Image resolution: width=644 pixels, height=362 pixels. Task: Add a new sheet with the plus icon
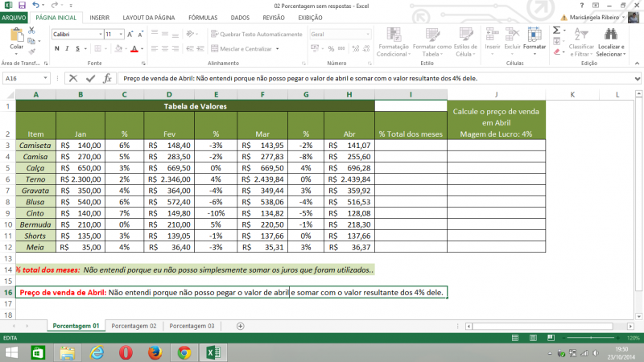pyautogui.click(x=240, y=326)
